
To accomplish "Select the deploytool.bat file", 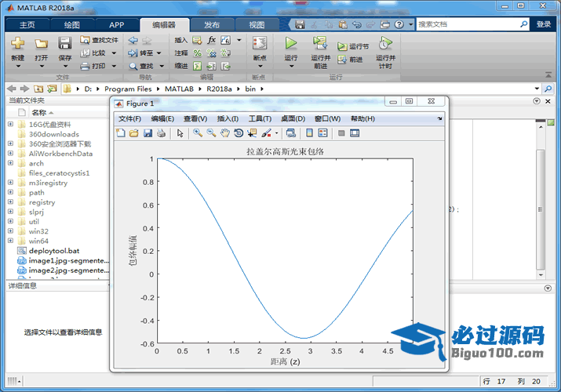I will click(53, 251).
